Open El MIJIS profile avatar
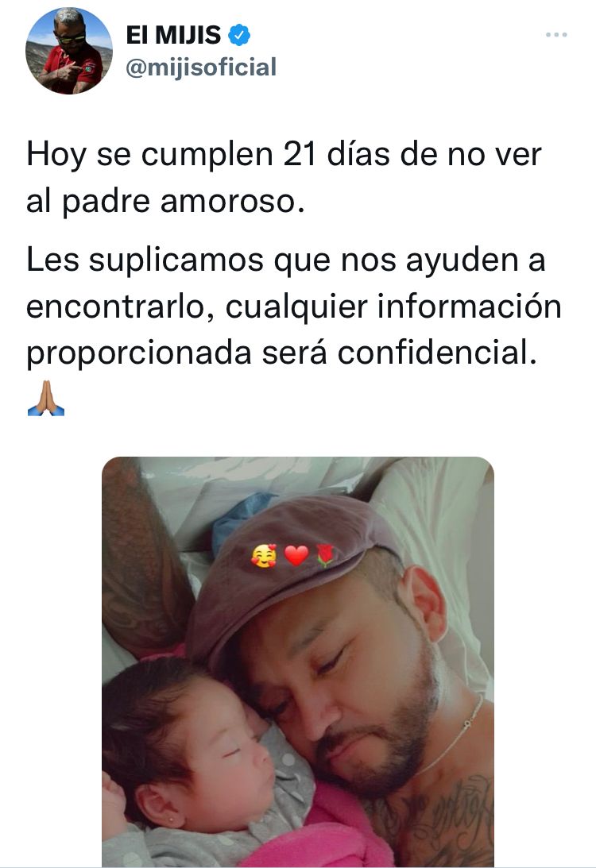The width and height of the screenshot is (596, 868). (69, 51)
